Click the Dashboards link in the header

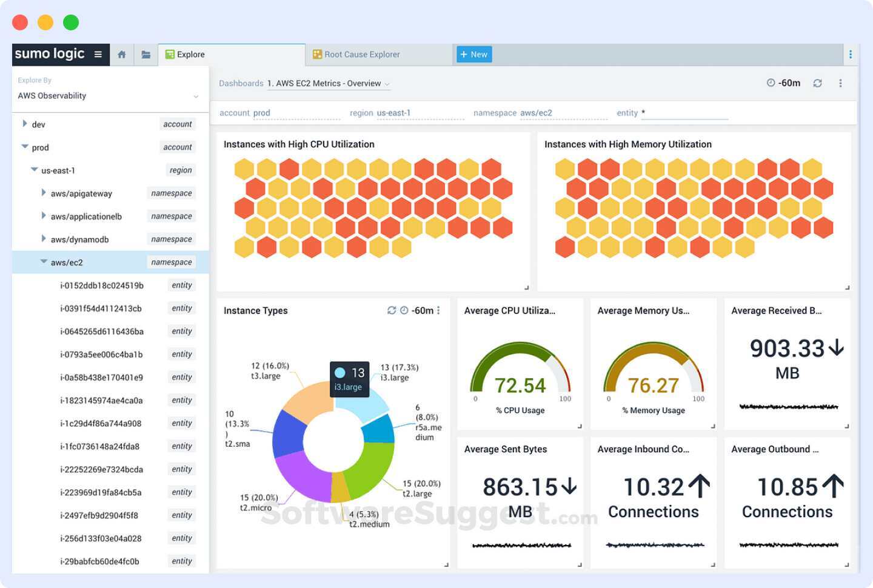click(241, 83)
